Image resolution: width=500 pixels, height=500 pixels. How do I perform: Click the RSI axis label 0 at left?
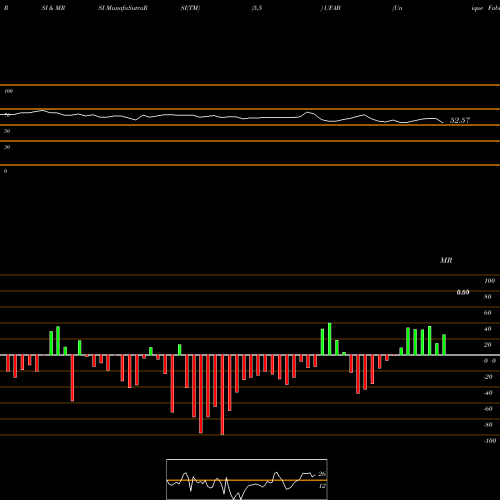coord(5,171)
